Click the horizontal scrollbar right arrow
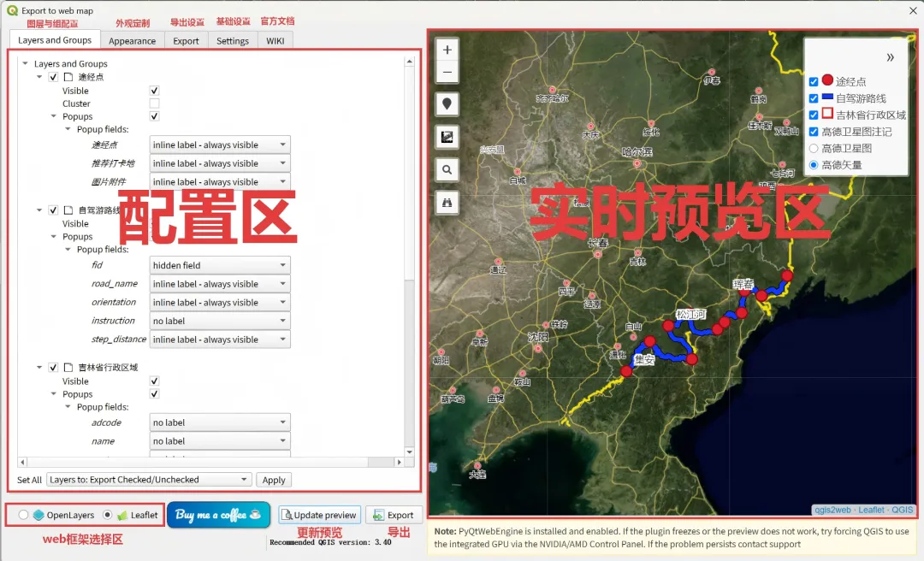Screen dimensions: 924x561 [399, 463]
